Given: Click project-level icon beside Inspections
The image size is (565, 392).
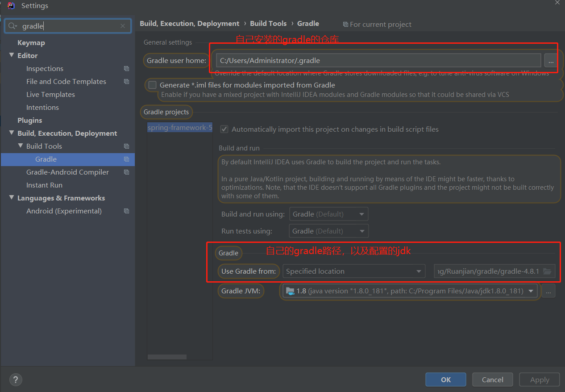Looking at the screenshot, I should pyautogui.click(x=127, y=69).
